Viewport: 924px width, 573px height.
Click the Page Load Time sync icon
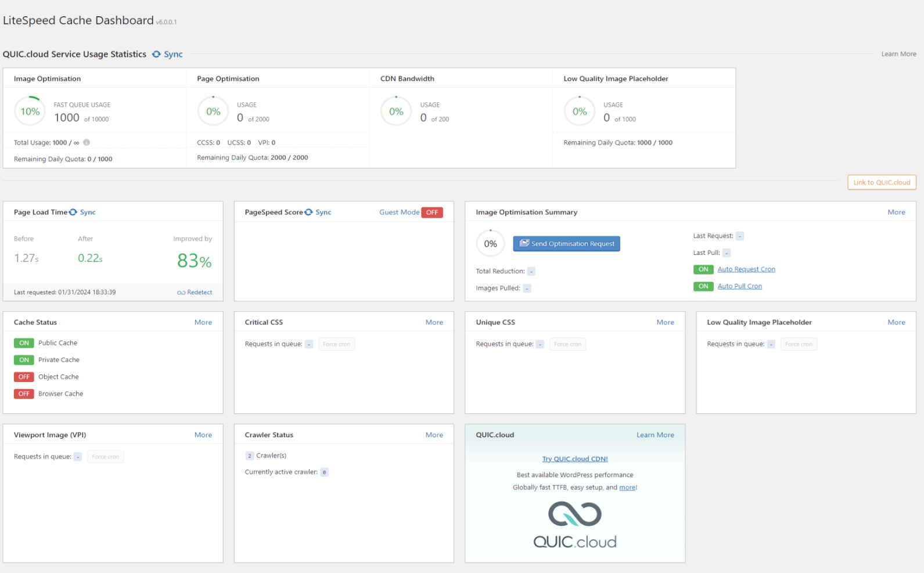[73, 212]
